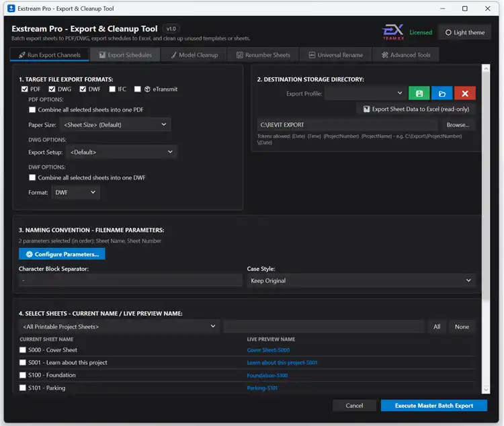Open the All Printable Project Sheets dropdown
The height and width of the screenshot is (426, 504).
coord(119,327)
